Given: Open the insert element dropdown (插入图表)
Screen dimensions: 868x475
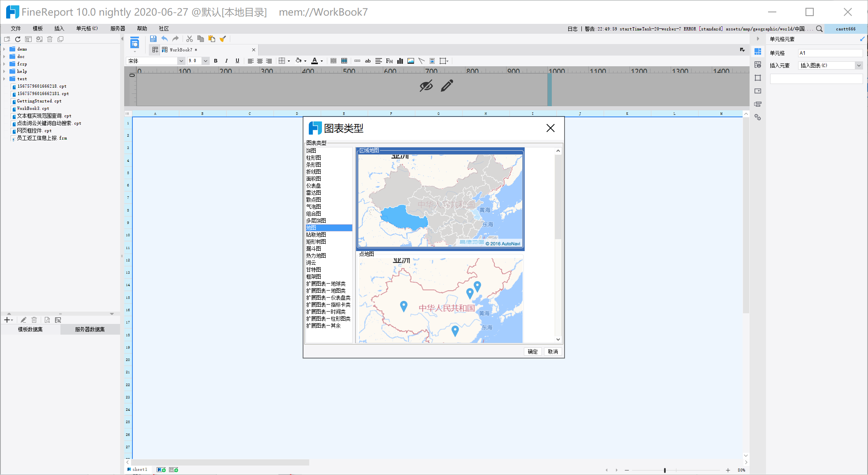Looking at the screenshot, I should pos(859,65).
